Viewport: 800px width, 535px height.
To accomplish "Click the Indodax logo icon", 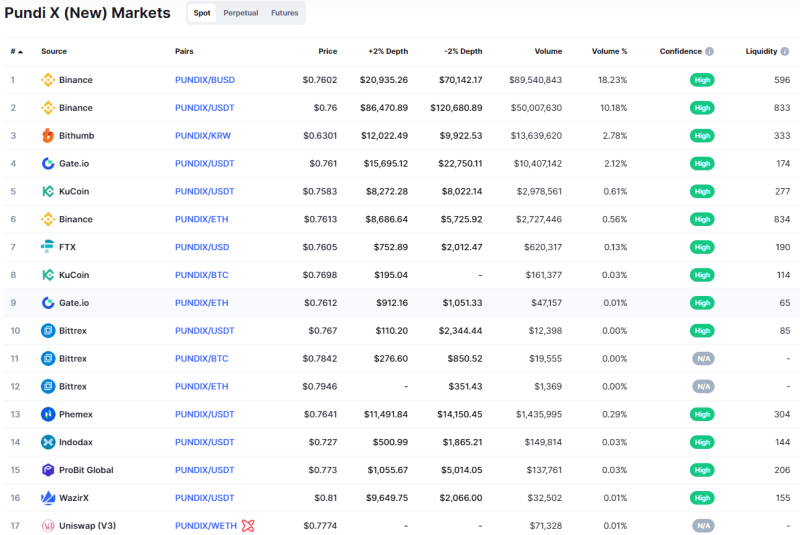I will (48, 442).
